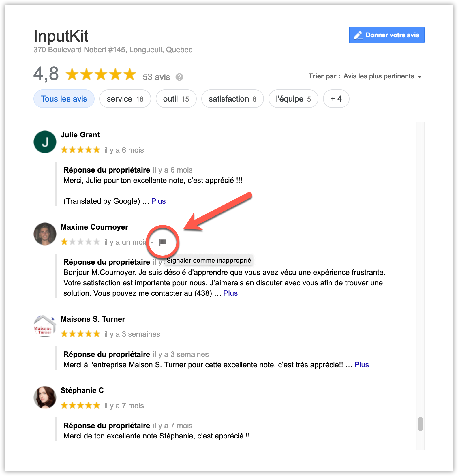Select the Tous les avis filter

pyautogui.click(x=64, y=99)
